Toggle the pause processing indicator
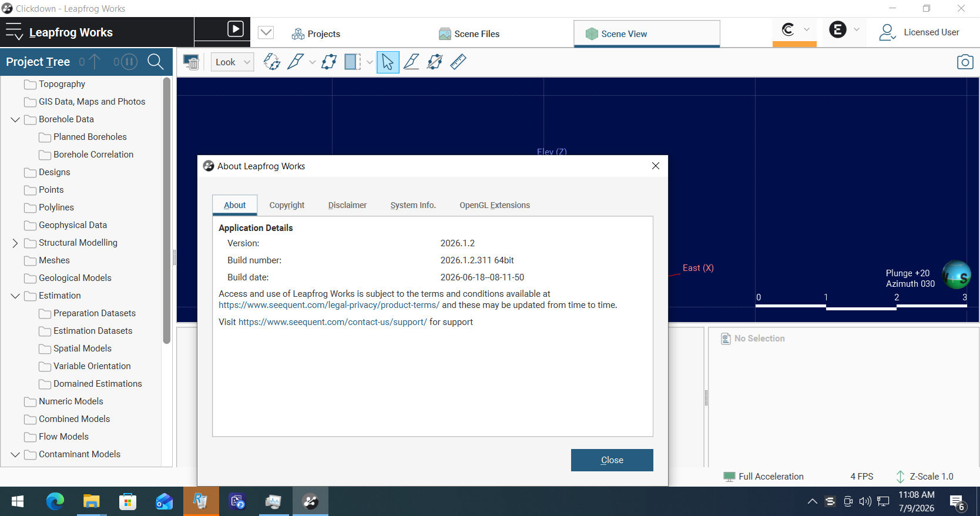 125,62
